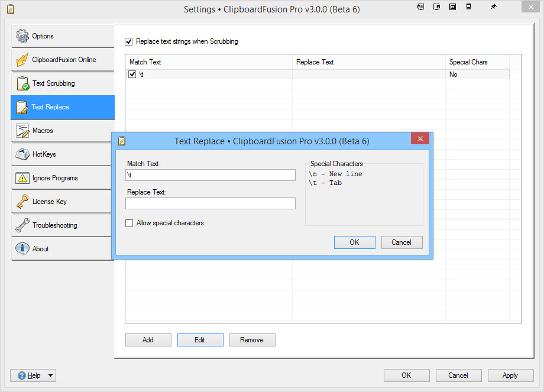Enable Allow special characters checkbox
Image resolution: width=544 pixels, height=392 pixels.
(129, 223)
